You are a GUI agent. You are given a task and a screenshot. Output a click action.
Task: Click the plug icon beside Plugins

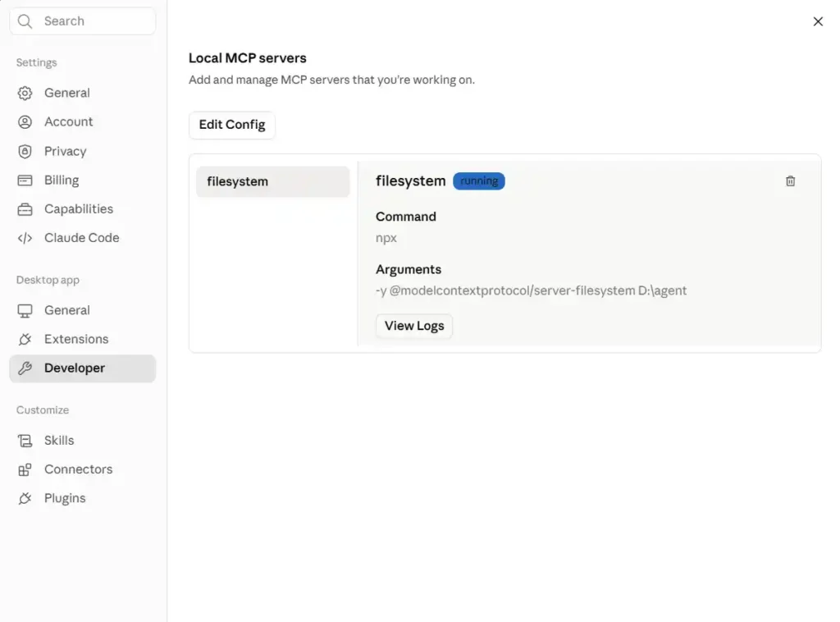25,499
